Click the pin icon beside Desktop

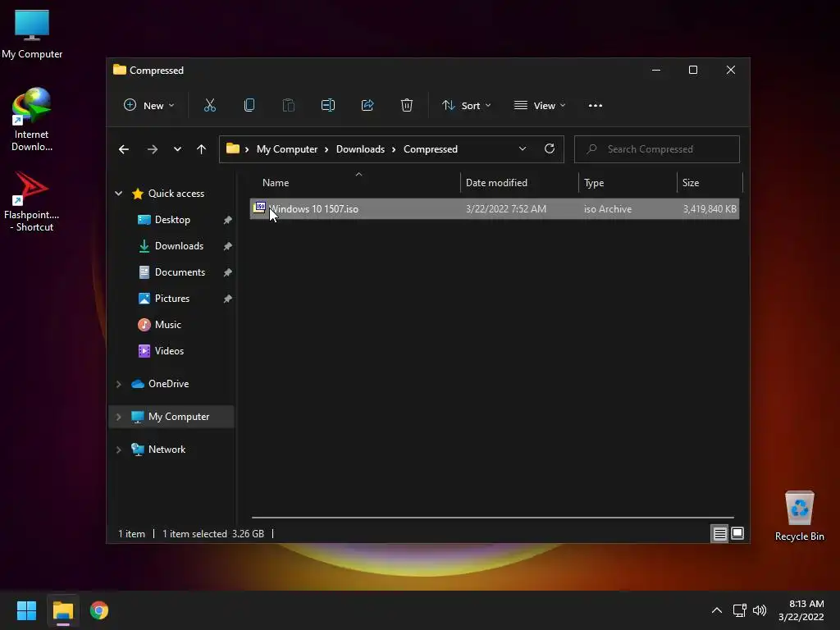point(228,220)
